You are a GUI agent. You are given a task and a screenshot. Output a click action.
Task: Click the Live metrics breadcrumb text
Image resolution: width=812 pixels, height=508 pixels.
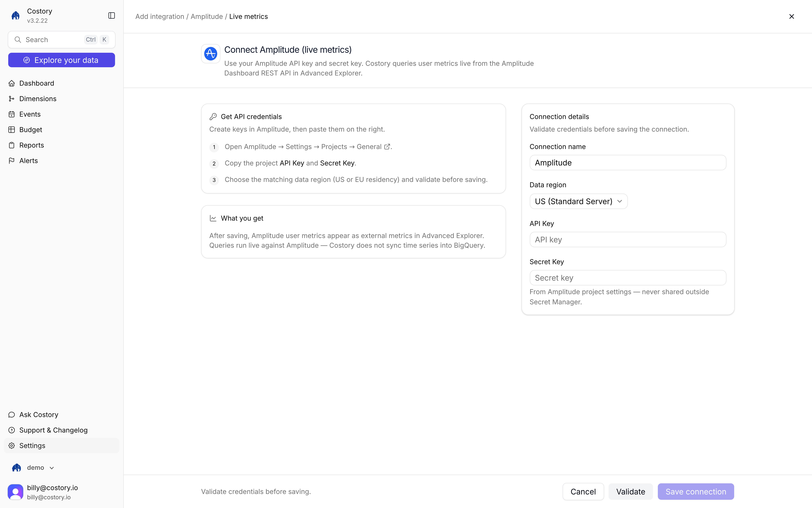(249, 16)
